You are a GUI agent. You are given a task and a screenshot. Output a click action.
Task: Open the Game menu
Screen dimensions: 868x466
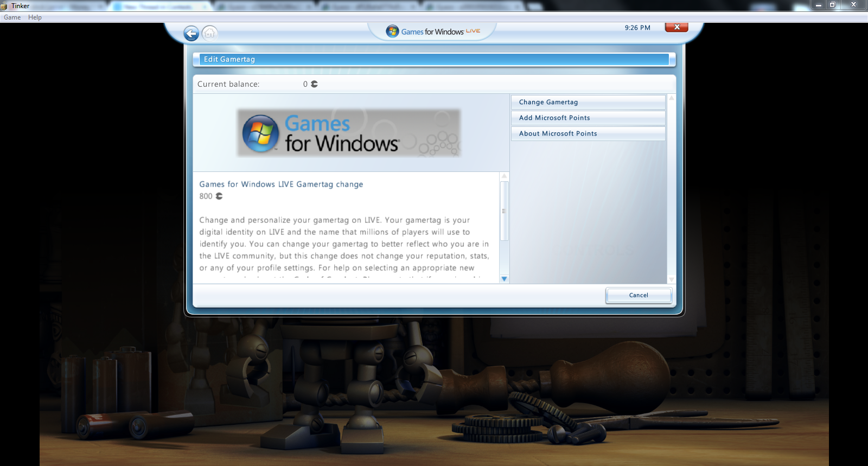click(x=12, y=17)
